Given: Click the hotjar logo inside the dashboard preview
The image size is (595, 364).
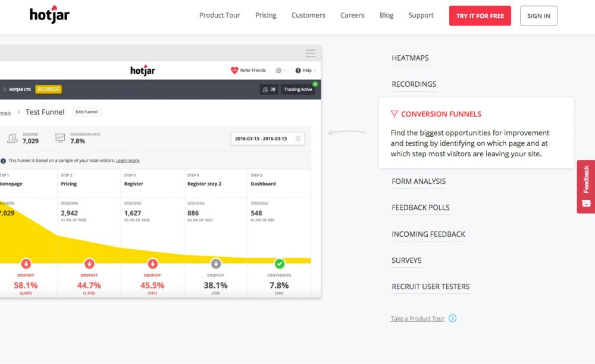Looking at the screenshot, I should tap(143, 70).
